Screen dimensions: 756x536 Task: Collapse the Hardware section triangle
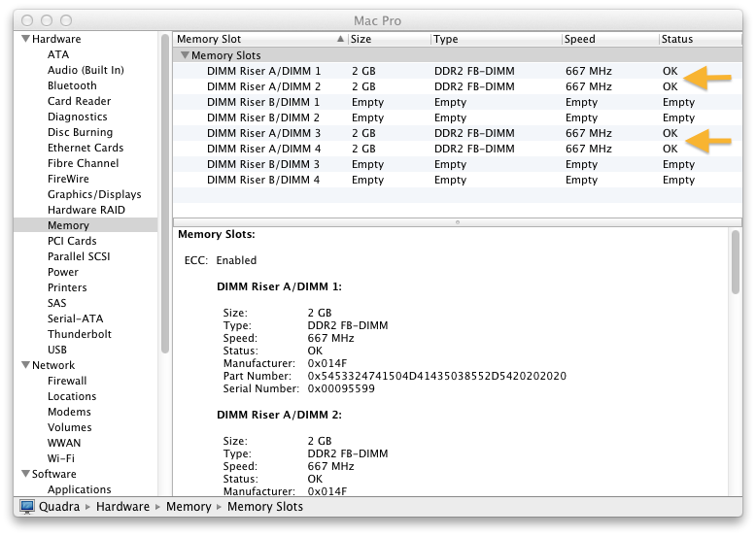(x=25, y=39)
